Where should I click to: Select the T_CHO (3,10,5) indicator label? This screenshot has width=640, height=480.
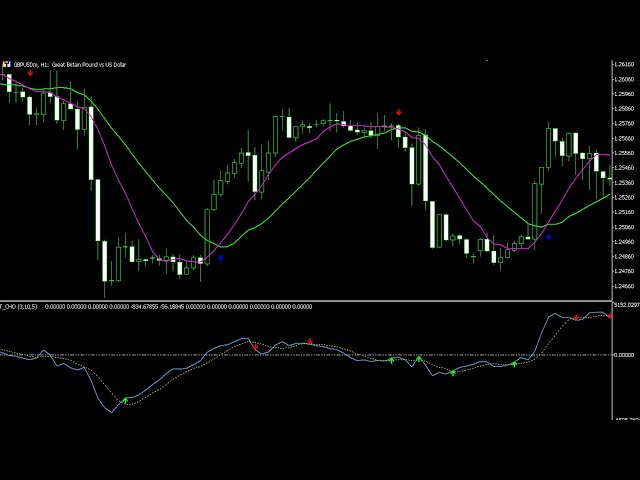(x=14, y=307)
